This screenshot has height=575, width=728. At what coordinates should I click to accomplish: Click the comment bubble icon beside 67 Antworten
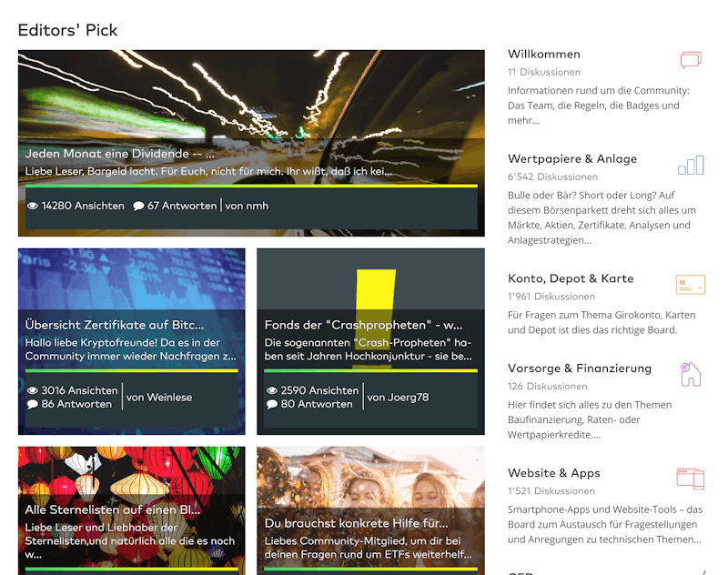tap(138, 206)
